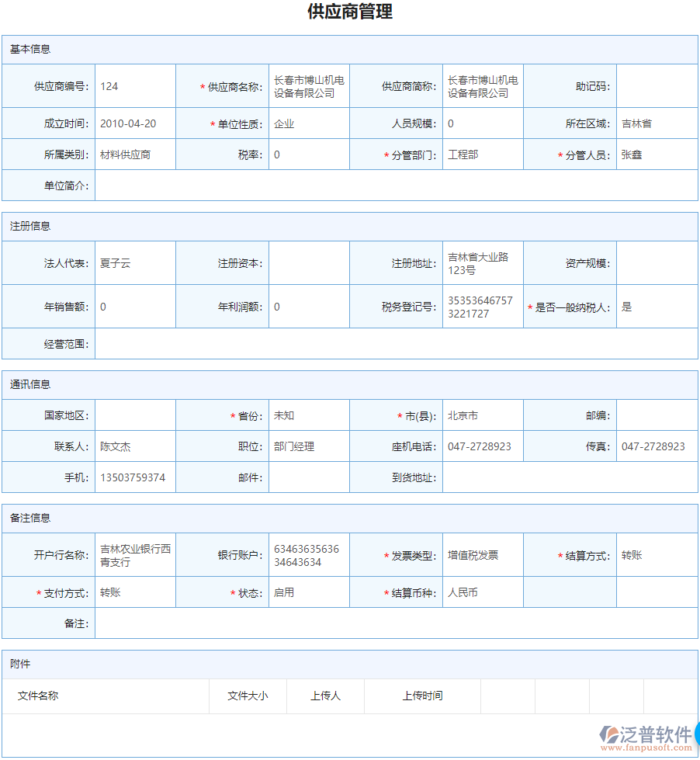Open the 分管部门 selector showing 工程部
The width and height of the screenshot is (700, 760).
pos(481,154)
